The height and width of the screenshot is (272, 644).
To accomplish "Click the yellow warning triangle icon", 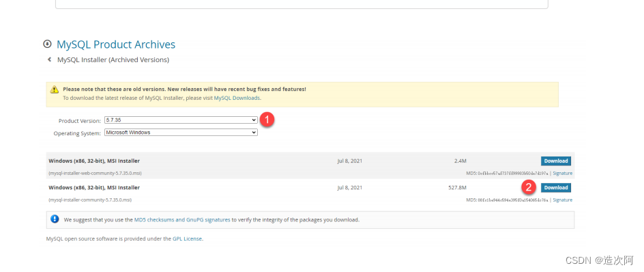I will coord(54,90).
